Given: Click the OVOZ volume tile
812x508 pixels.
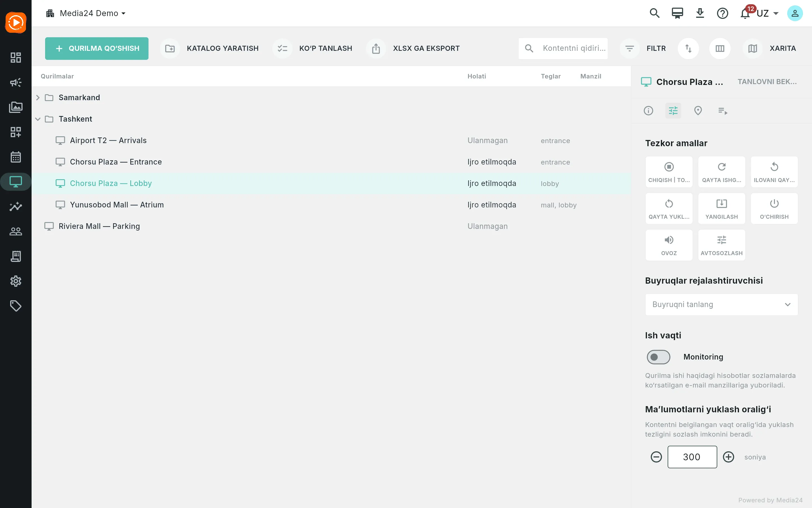Looking at the screenshot, I should point(669,245).
